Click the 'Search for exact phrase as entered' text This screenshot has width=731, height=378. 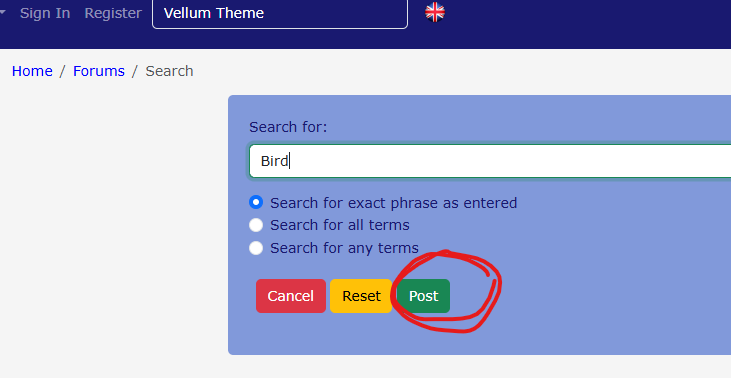[x=393, y=203]
